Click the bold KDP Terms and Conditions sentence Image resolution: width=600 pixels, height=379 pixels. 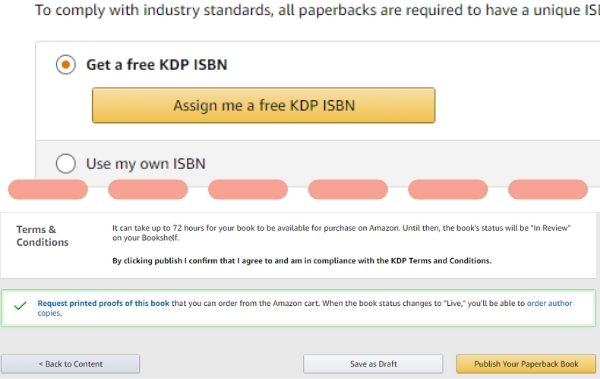pos(302,261)
